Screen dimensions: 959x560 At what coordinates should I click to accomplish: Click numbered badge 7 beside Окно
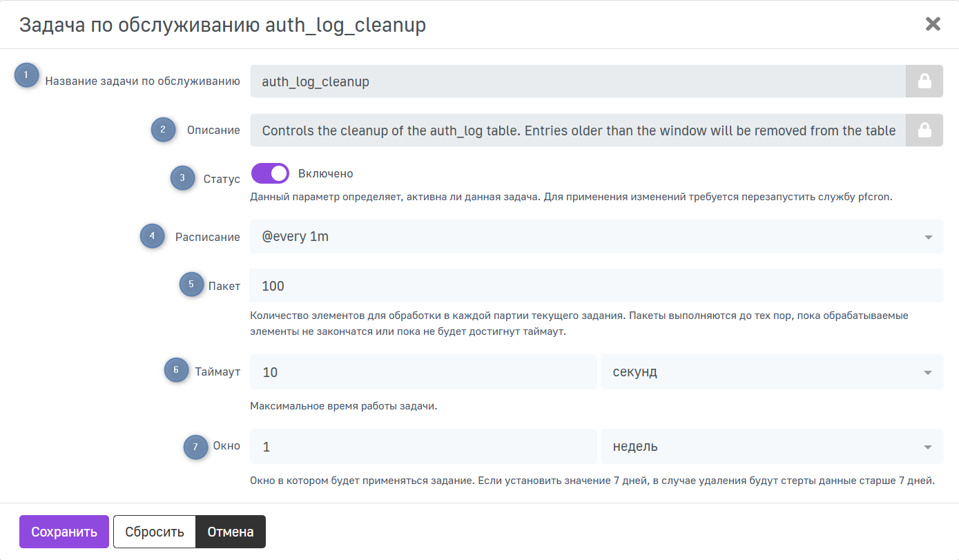pyautogui.click(x=195, y=447)
